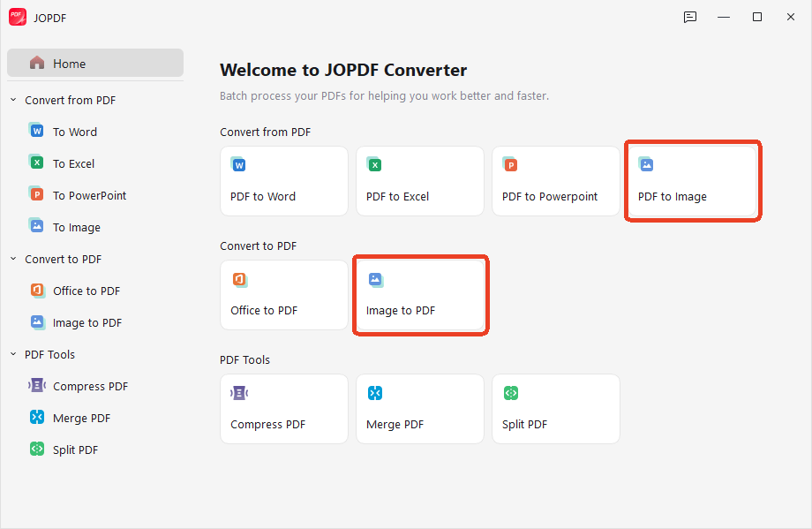Select To Excel in the sidebar

pos(73,163)
